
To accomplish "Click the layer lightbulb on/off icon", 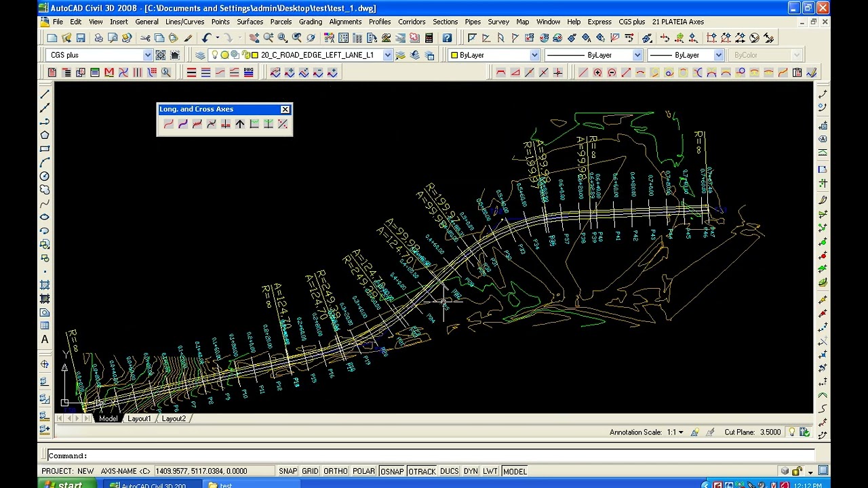I will pyautogui.click(x=214, y=55).
